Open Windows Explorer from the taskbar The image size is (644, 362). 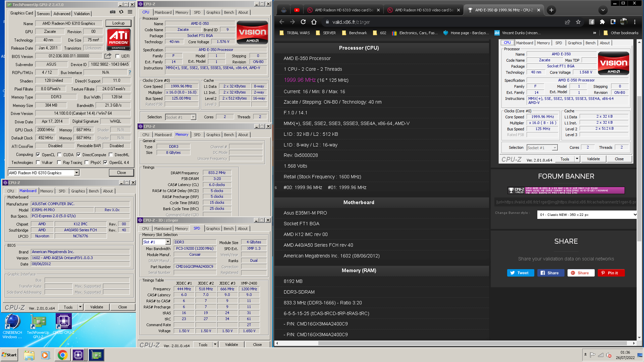pos(29,355)
